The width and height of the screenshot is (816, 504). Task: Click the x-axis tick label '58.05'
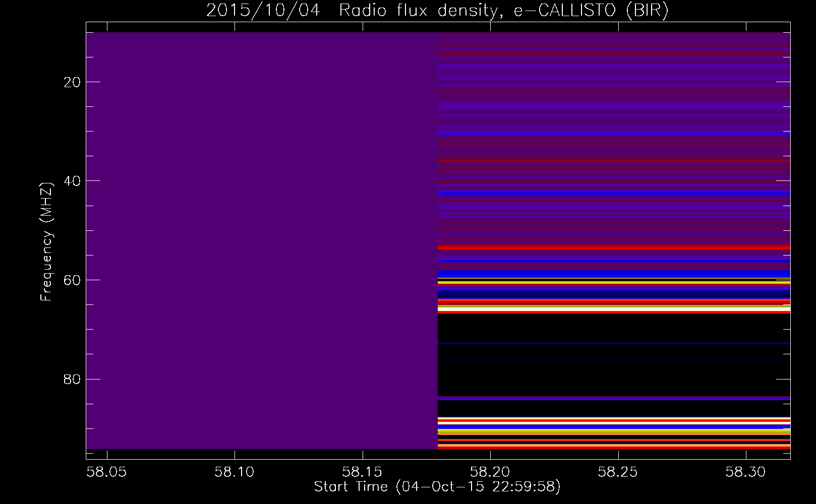click(x=106, y=472)
